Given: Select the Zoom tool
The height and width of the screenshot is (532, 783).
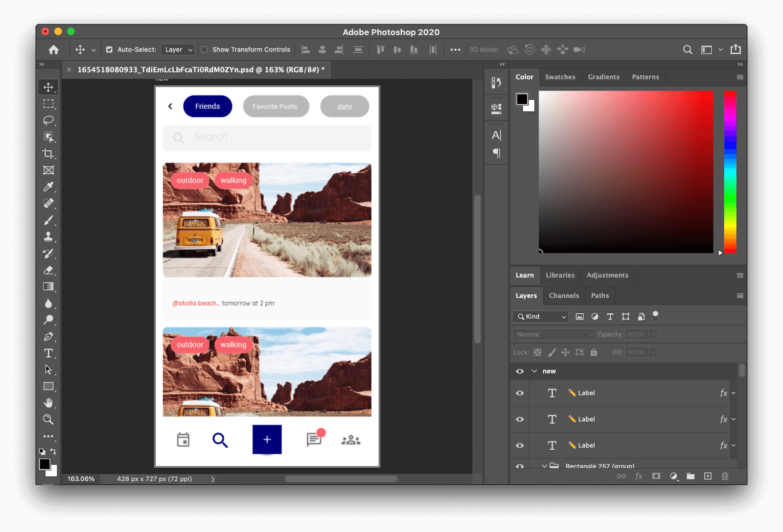Looking at the screenshot, I should [x=48, y=419].
